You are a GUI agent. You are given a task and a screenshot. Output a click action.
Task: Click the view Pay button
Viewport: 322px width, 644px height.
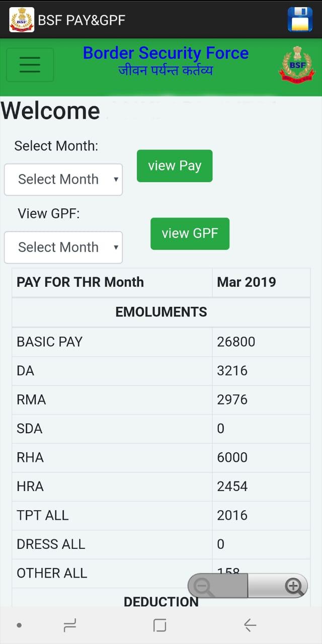tap(175, 166)
